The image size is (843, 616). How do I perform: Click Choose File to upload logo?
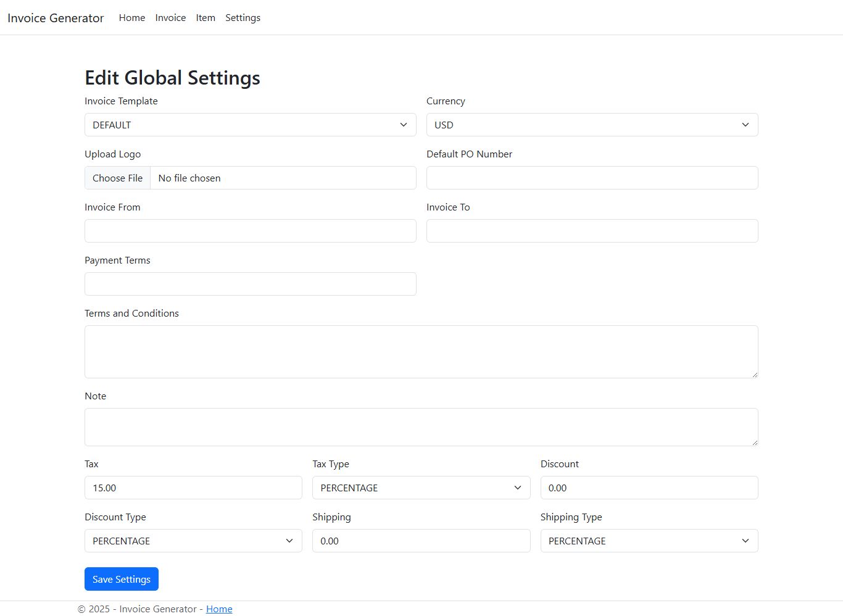pyautogui.click(x=118, y=178)
